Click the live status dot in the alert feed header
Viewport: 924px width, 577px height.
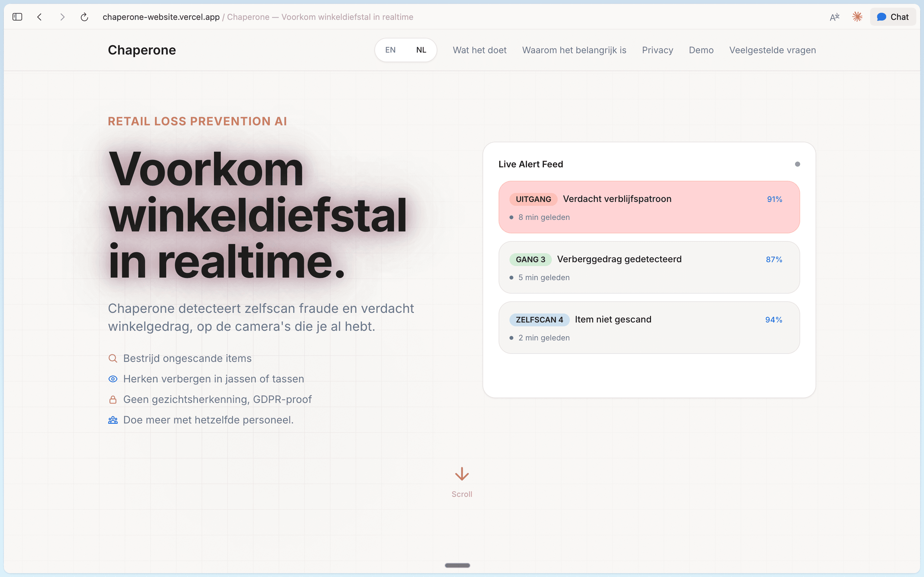click(x=797, y=164)
